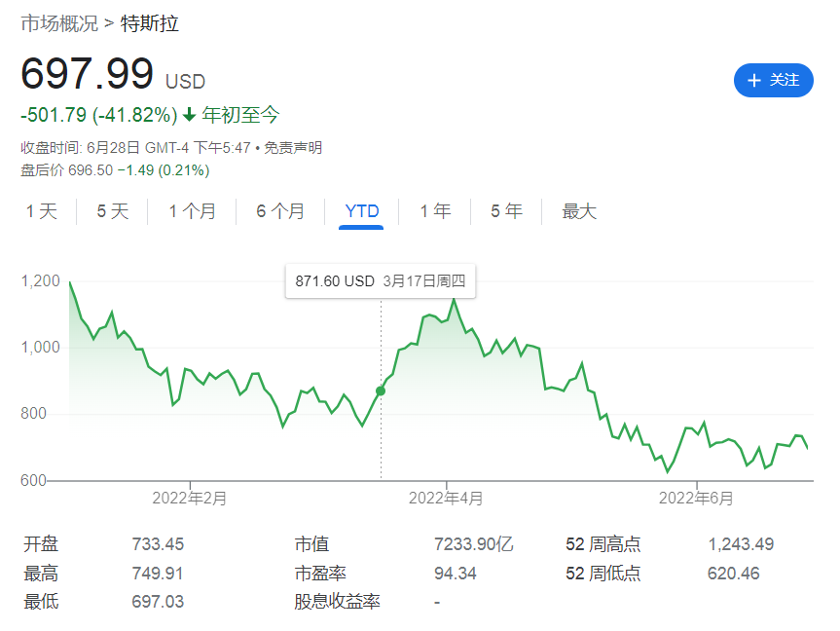Click the plus icon on the 关注 button
The height and width of the screenshot is (631, 840).
pyautogui.click(x=753, y=81)
